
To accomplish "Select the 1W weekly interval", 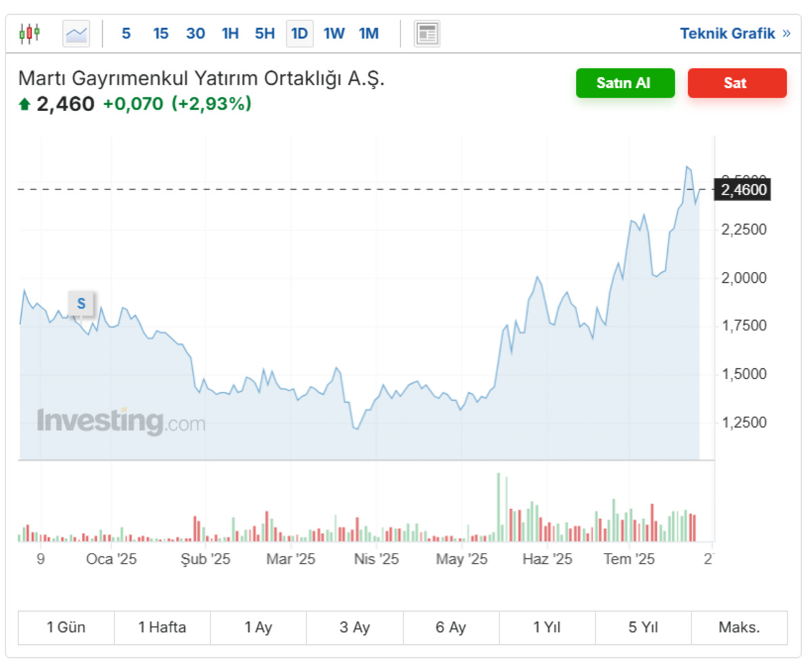I will tap(334, 33).
